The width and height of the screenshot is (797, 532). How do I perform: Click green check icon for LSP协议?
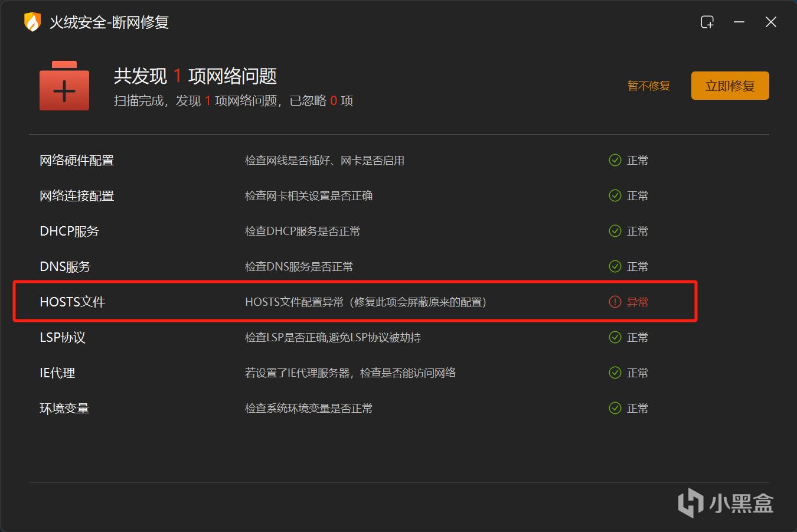pos(615,337)
